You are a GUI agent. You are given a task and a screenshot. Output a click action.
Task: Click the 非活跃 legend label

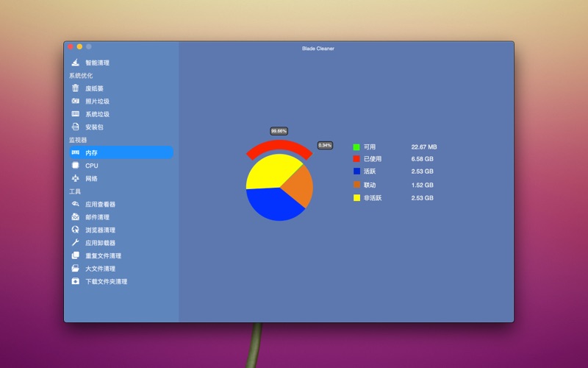pos(373,198)
